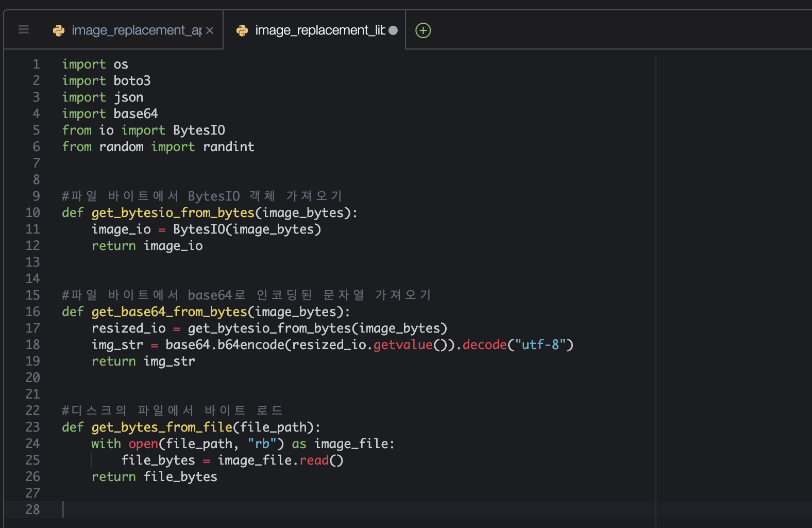Viewport: 812px width, 528px height.
Task: Click on 'randint' in line 6
Action: click(x=229, y=146)
